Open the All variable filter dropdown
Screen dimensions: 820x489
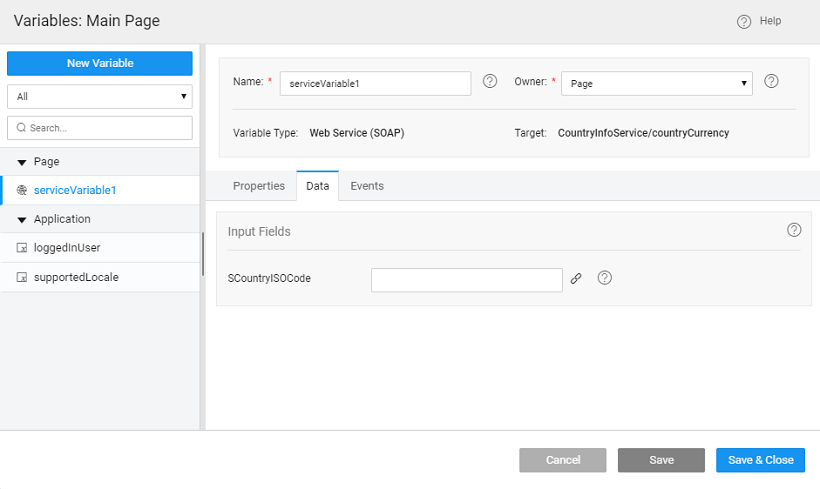click(x=100, y=97)
